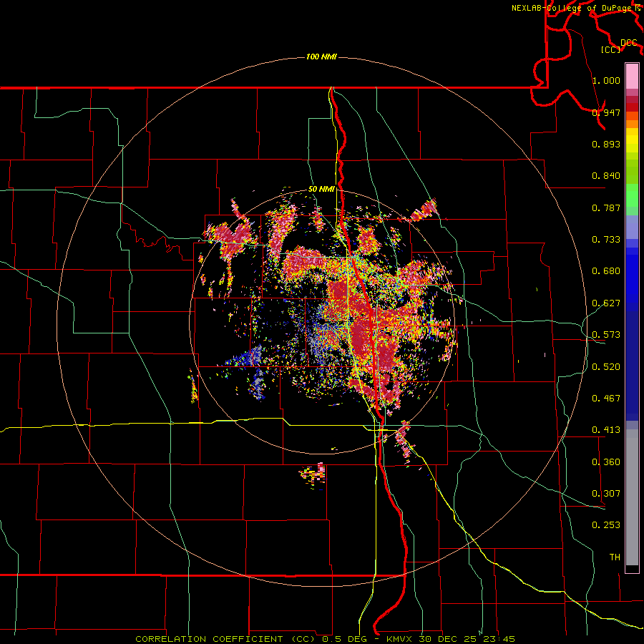Click the pink top segment of color bar
644x644 pixels.
(x=632, y=77)
